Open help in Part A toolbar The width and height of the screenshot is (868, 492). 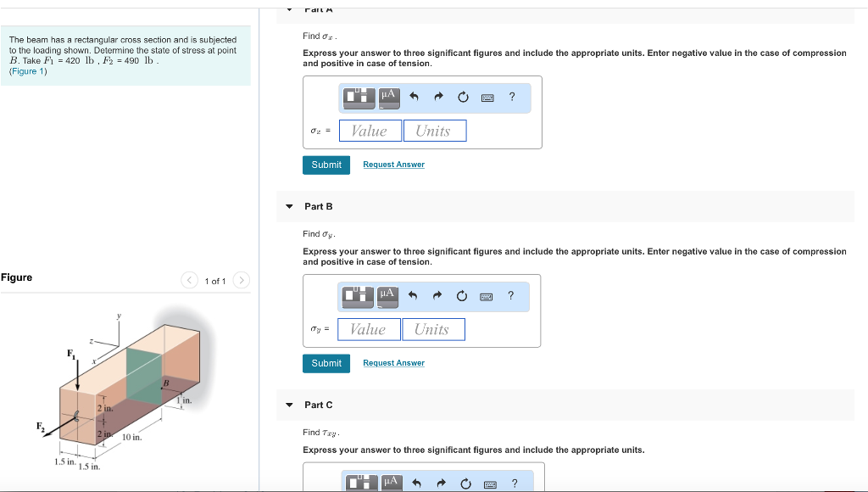point(512,97)
